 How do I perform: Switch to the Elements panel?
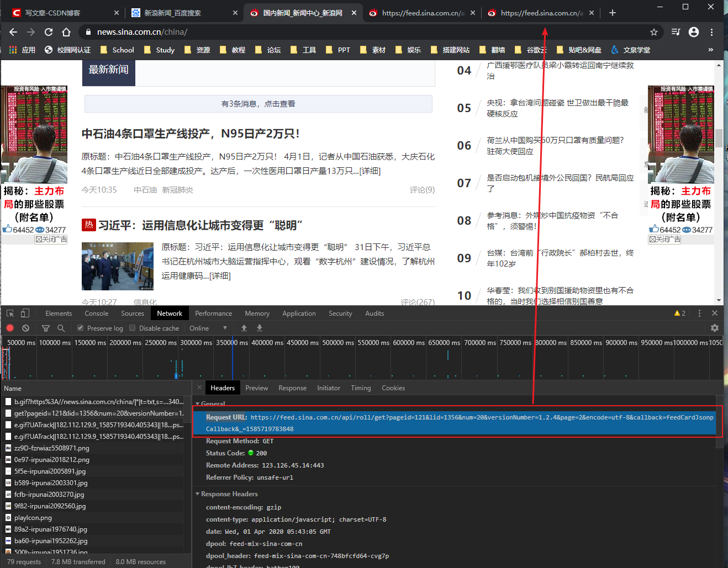point(59,313)
